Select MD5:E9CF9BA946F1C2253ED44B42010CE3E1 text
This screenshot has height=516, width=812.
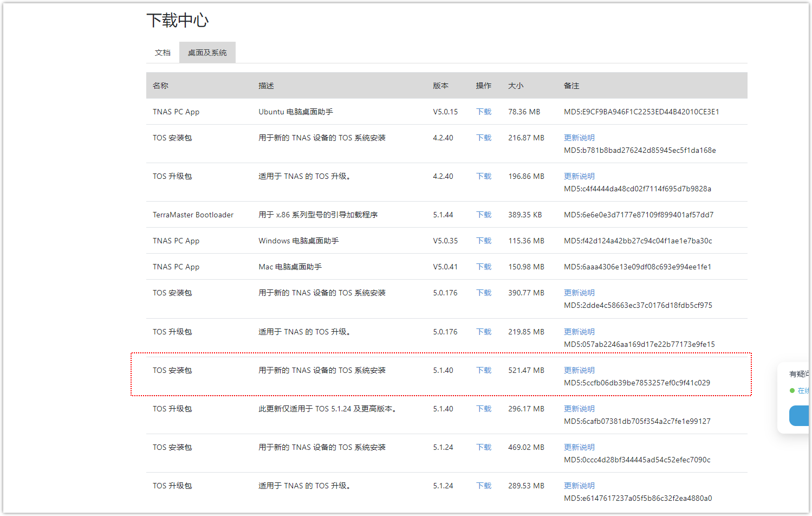pyautogui.click(x=641, y=112)
